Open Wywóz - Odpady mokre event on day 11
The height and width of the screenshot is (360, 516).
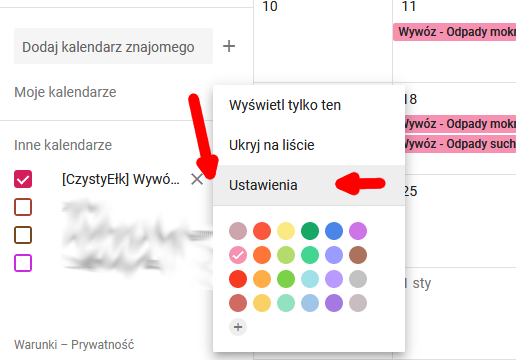(x=454, y=32)
